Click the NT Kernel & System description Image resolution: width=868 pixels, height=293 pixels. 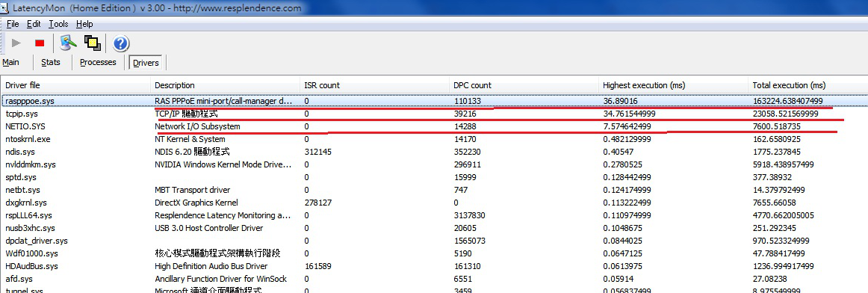click(190, 139)
